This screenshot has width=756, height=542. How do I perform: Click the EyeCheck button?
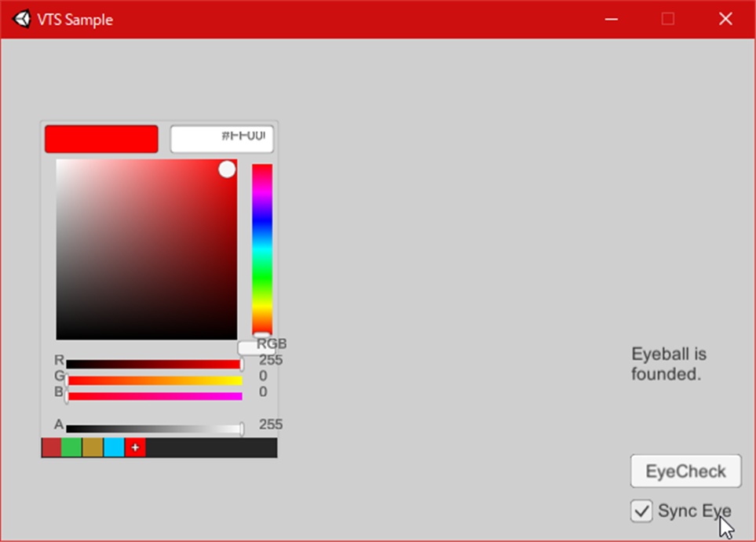pos(685,471)
